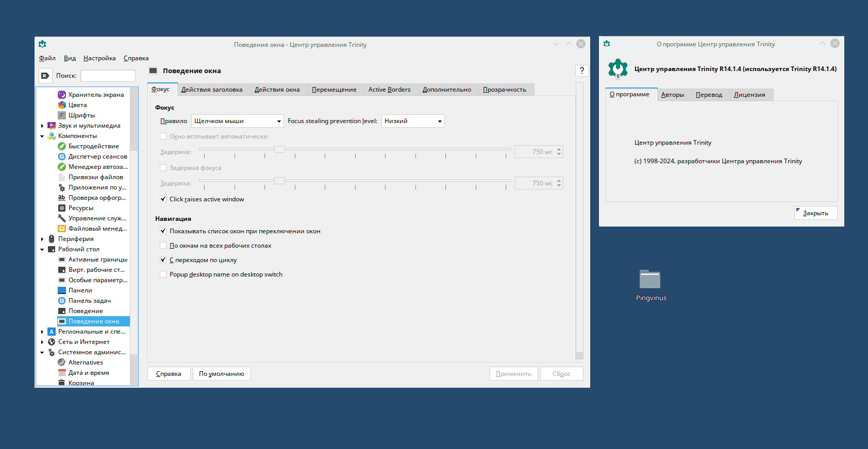
Task: Enable По окнам на всех рабочих столах
Action: (x=163, y=246)
